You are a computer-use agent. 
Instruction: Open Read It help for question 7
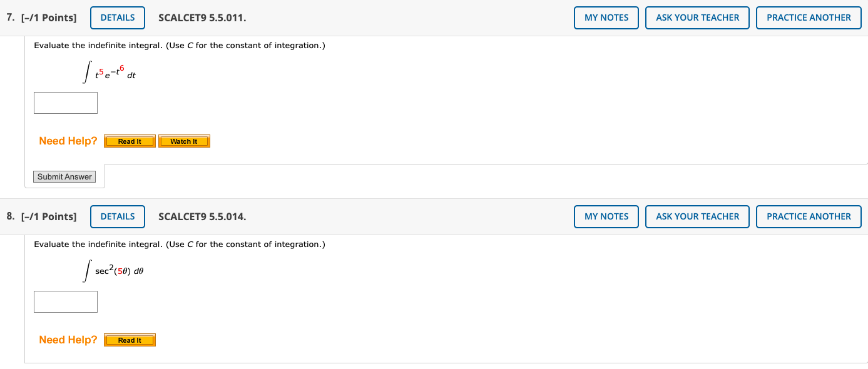pyautogui.click(x=130, y=141)
